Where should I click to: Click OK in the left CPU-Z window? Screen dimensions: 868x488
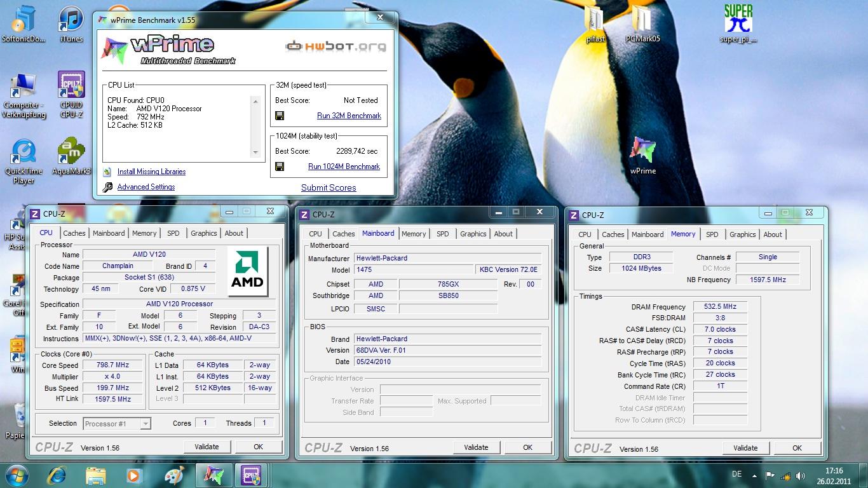pyautogui.click(x=258, y=447)
